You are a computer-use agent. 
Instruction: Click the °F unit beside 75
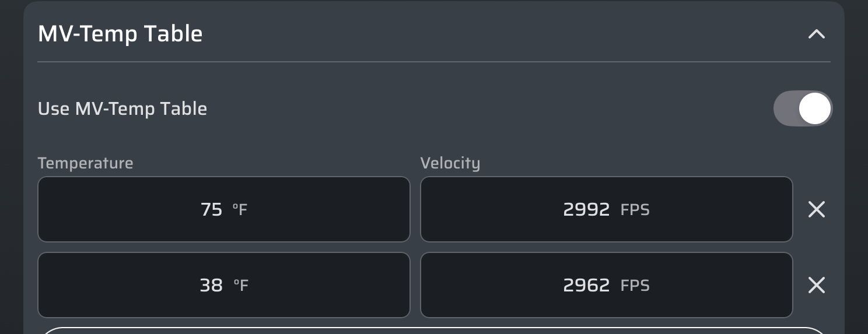(x=240, y=209)
